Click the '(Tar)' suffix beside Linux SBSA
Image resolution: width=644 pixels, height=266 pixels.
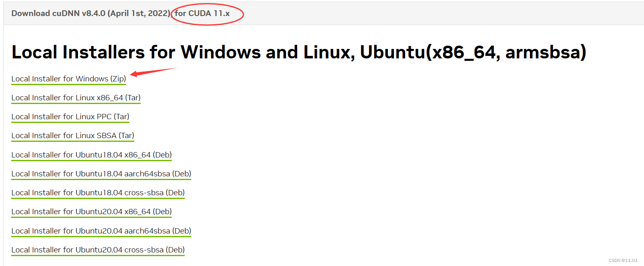click(x=126, y=136)
